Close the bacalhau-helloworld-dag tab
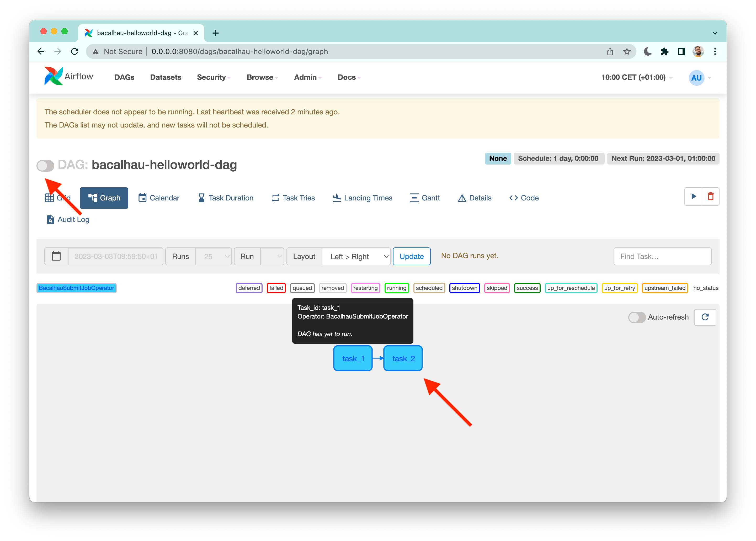 (196, 33)
